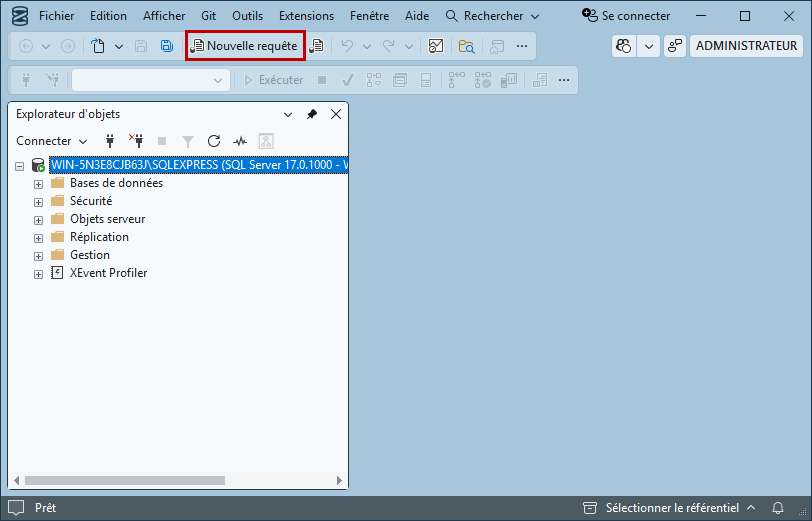Expand the Gestion node
The height and width of the screenshot is (521, 812).
pyautogui.click(x=38, y=256)
